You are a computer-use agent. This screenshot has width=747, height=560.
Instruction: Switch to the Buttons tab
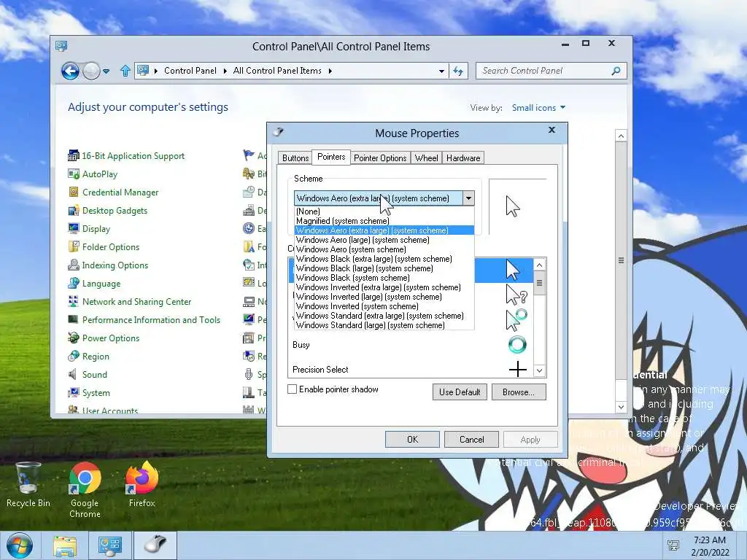click(x=295, y=158)
